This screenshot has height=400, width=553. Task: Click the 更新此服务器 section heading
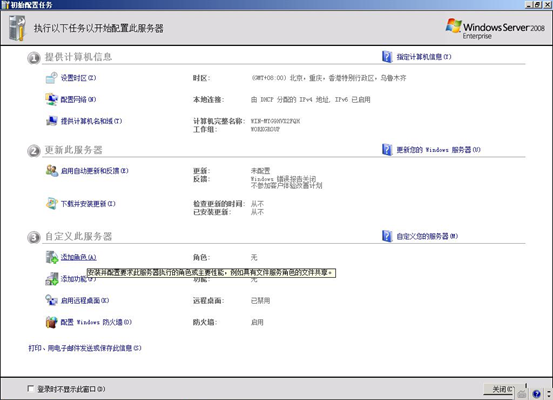coord(73,150)
